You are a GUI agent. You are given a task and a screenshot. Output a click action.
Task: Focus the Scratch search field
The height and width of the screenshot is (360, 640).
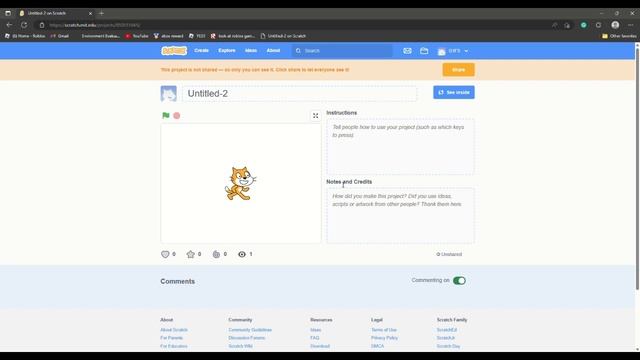(343, 51)
